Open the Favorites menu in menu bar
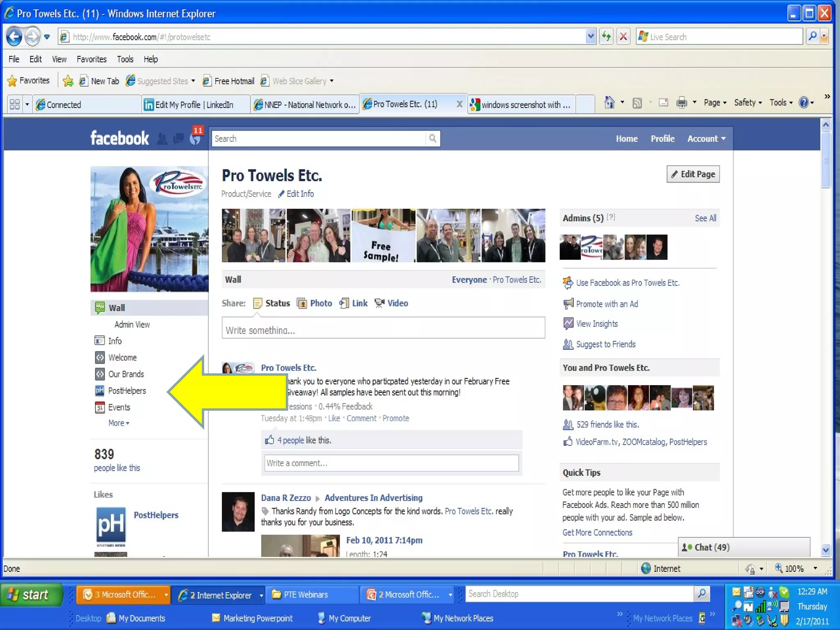The width and height of the screenshot is (840, 630). (91, 59)
